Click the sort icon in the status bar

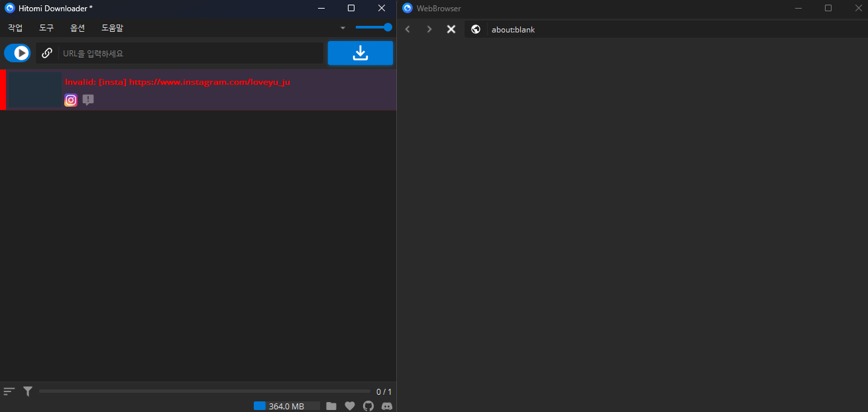point(9,391)
